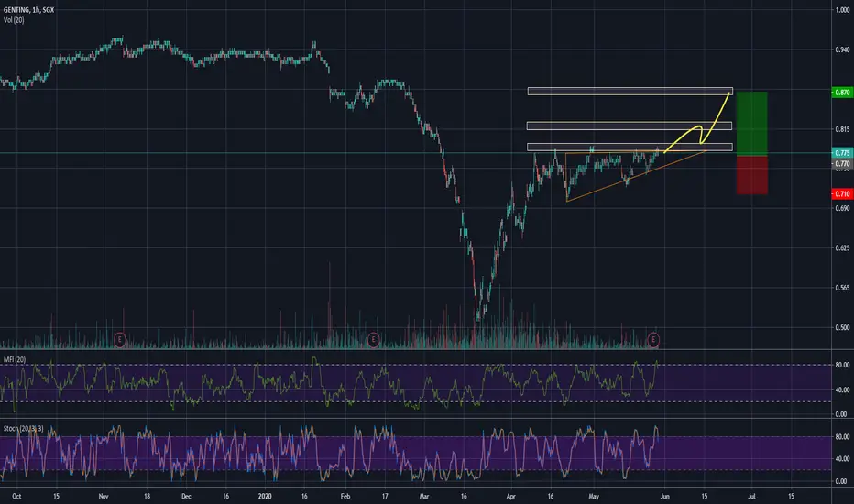Viewport: 854px width, 504px height.
Task: Click the green 0.870 target price label
Action: pyautogui.click(x=842, y=92)
